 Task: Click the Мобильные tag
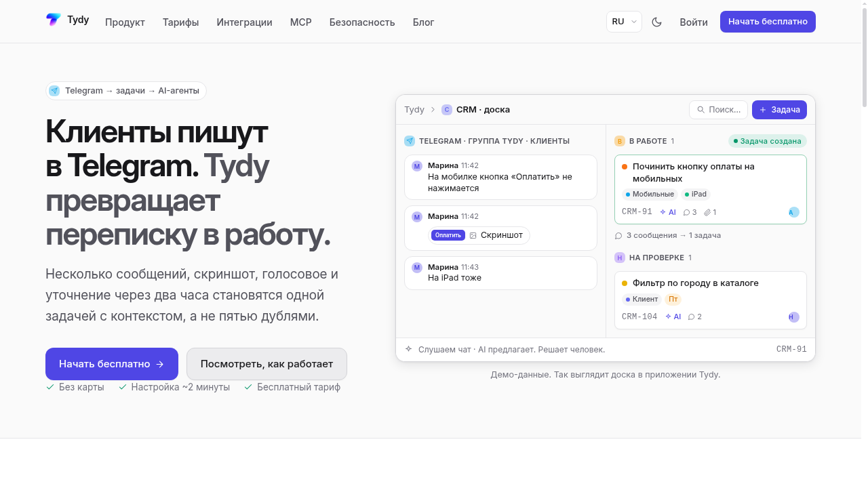(x=650, y=195)
